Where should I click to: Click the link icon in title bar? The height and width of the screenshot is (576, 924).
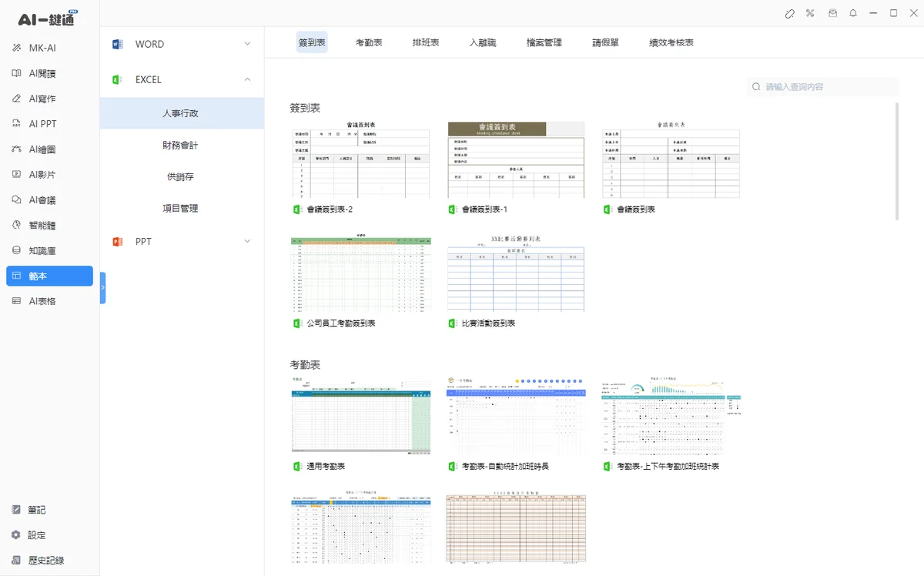tap(789, 13)
